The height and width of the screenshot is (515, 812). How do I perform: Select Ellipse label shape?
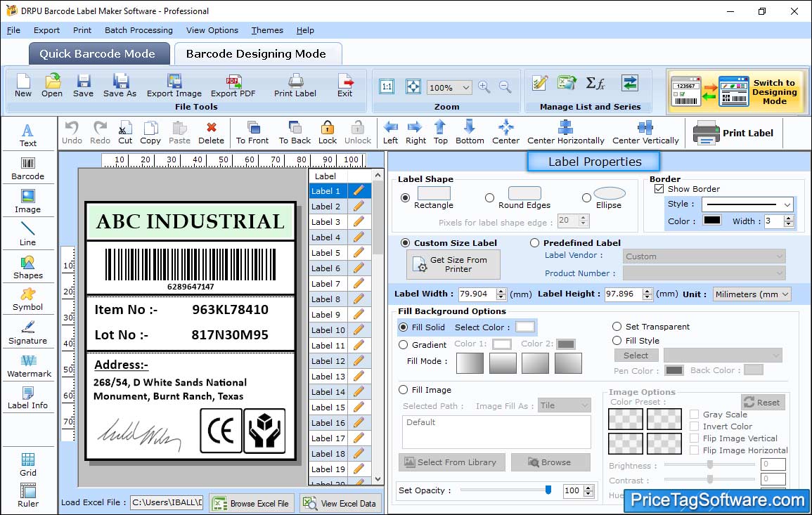586,197
